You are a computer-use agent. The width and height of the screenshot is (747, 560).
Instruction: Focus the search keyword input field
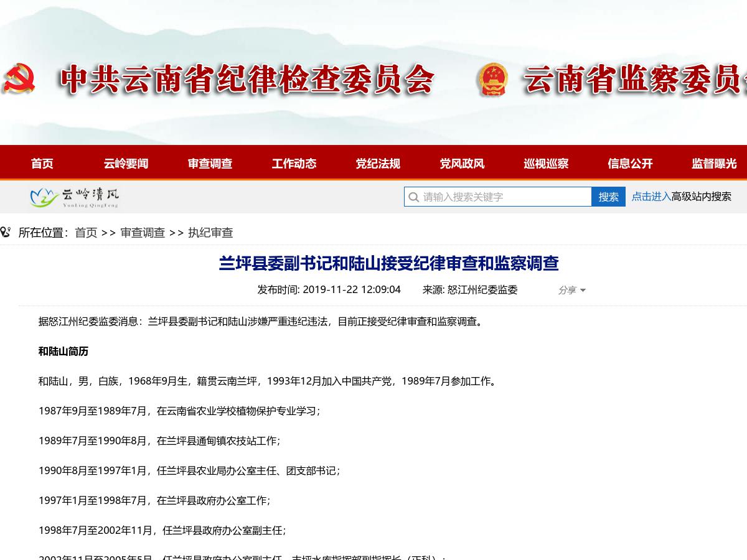tap(504, 197)
